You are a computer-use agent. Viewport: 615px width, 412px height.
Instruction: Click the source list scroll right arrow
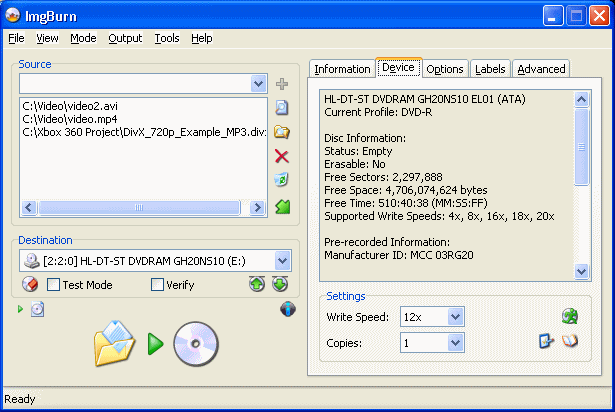[x=257, y=207]
